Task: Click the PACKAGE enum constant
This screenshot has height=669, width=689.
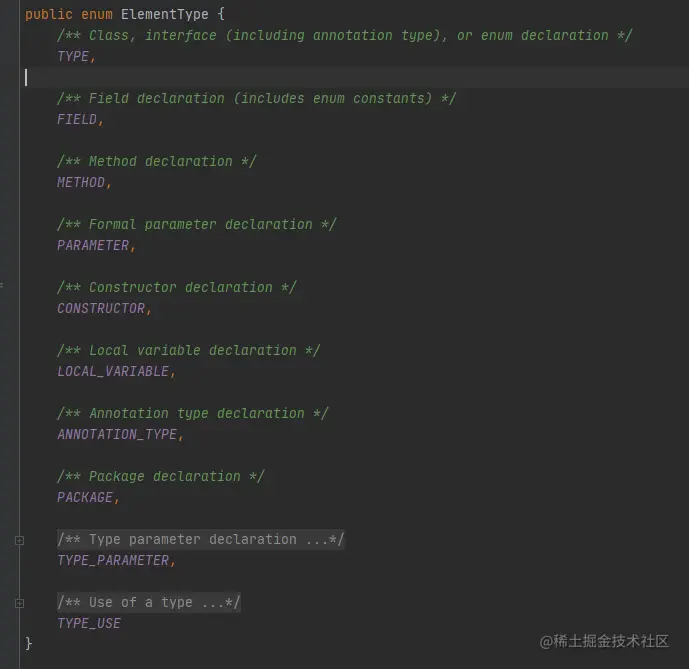Action: (x=85, y=498)
